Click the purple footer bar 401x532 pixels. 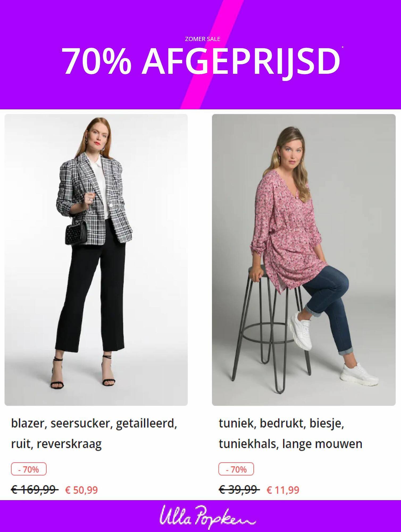click(x=200, y=516)
